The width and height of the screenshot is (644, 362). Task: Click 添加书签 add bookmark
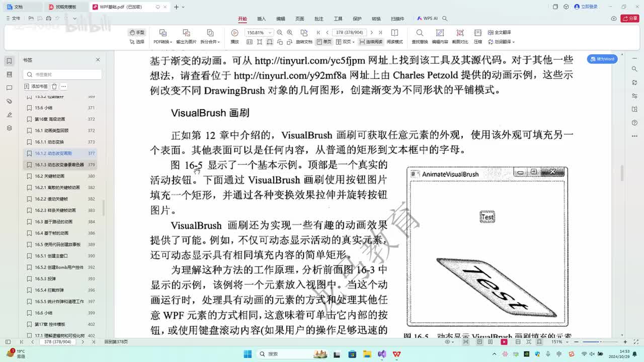36,86
